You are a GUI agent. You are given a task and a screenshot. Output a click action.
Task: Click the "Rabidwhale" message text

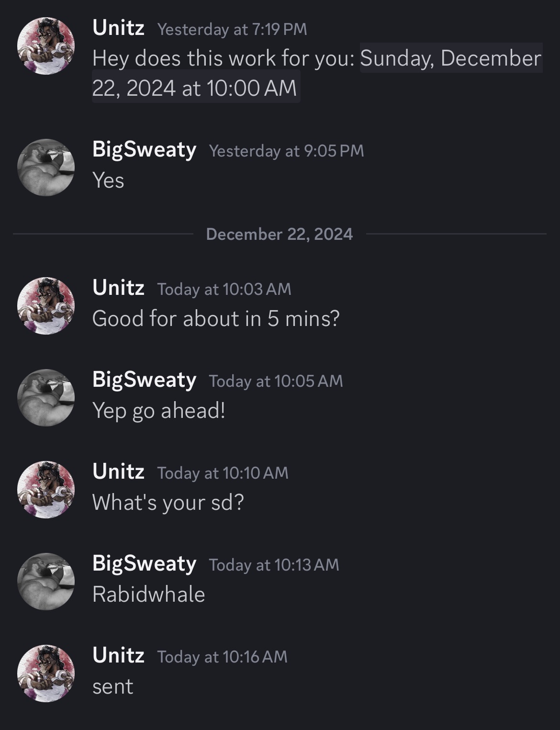click(148, 595)
